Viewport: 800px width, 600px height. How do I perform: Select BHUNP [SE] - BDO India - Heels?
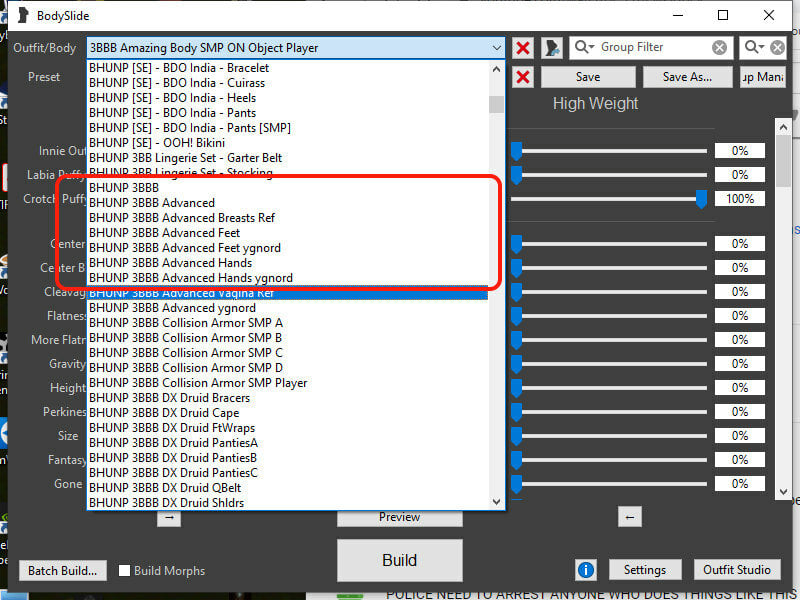click(287, 98)
